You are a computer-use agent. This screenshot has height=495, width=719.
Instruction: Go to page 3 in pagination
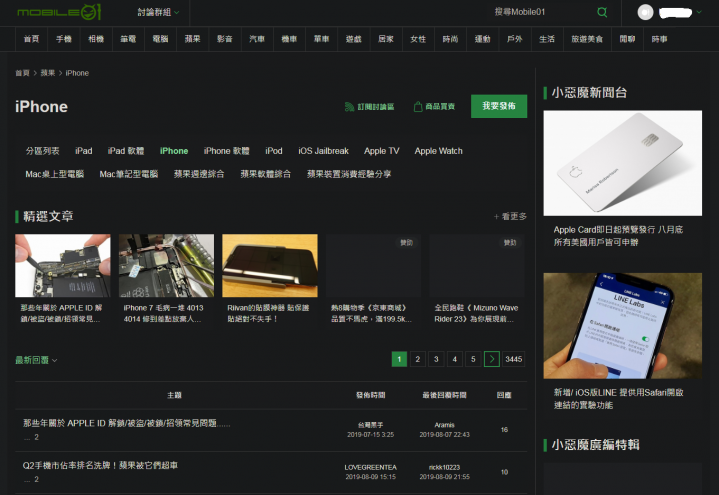436,359
